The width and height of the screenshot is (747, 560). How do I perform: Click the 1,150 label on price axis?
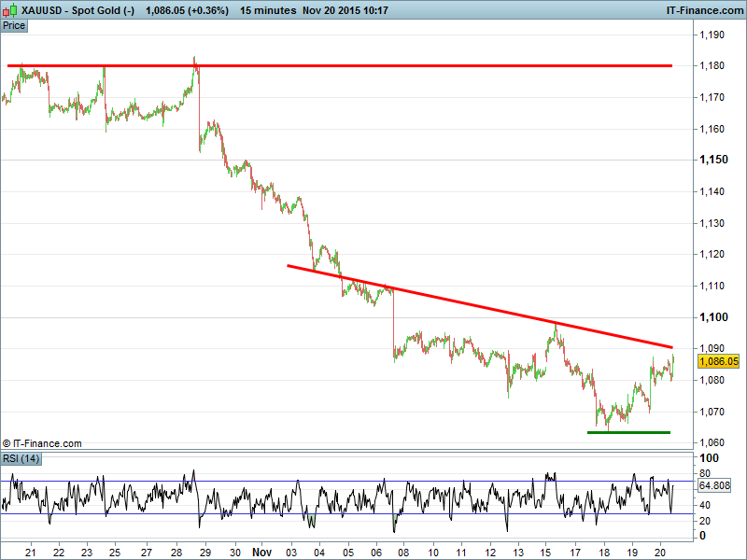[713, 160]
